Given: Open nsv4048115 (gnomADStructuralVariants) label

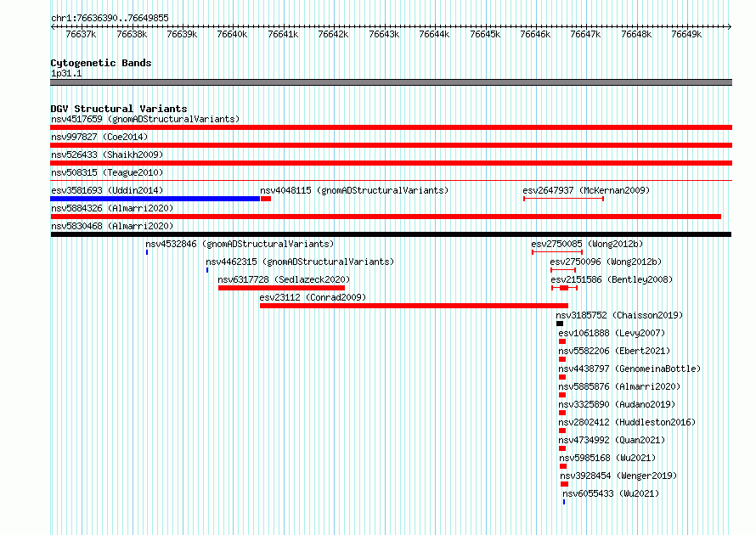Looking at the screenshot, I should (x=354, y=190).
